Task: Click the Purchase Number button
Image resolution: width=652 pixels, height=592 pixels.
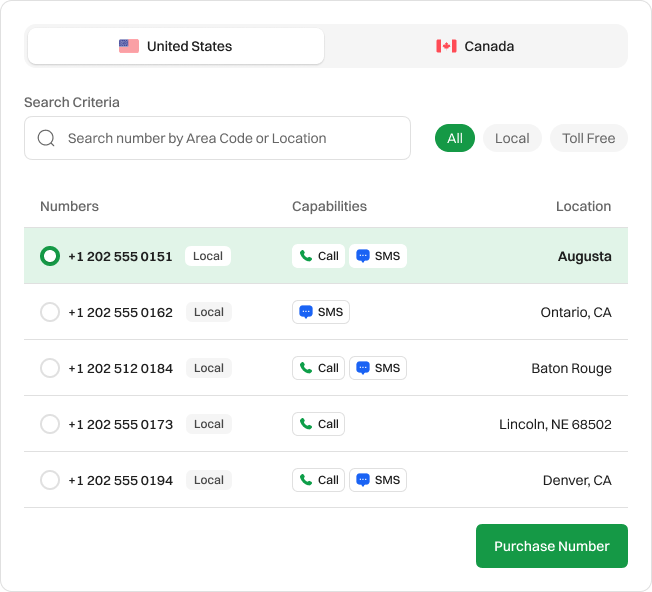Action: pyautogui.click(x=552, y=546)
